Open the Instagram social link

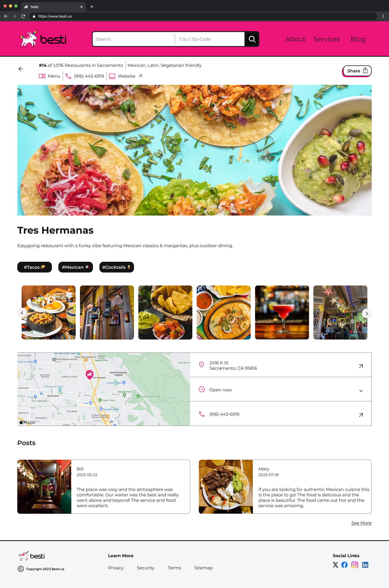pos(355,565)
